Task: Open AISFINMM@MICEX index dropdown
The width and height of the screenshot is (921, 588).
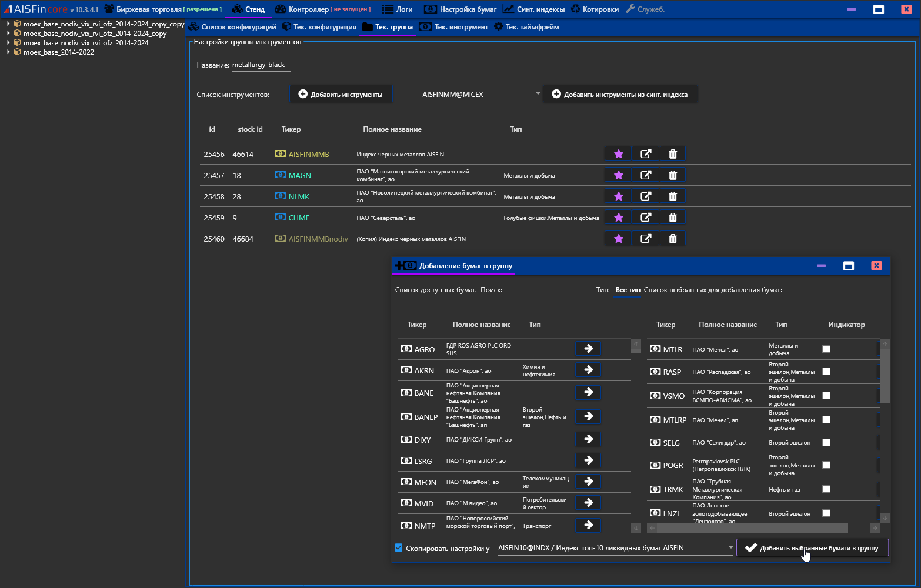Action: [481, 94]
